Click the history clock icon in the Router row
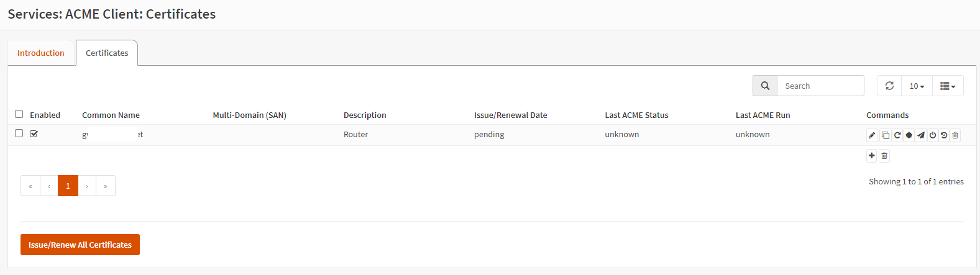The width and height of the screenshot is (980, 275). click(944, 135)
